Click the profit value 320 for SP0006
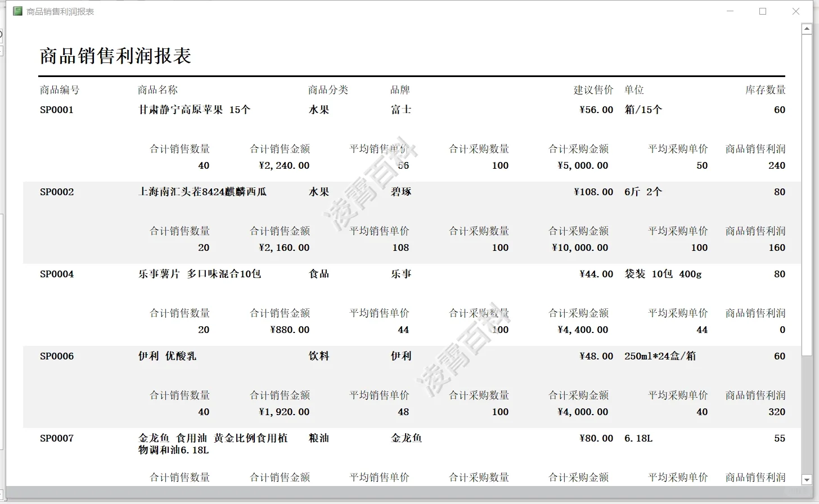This screenshot has width=819, height=504. point(777,412)
